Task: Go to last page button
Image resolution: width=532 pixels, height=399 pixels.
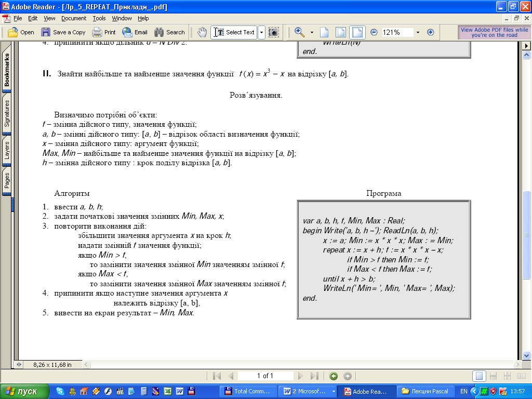Action: click(314, 376)
